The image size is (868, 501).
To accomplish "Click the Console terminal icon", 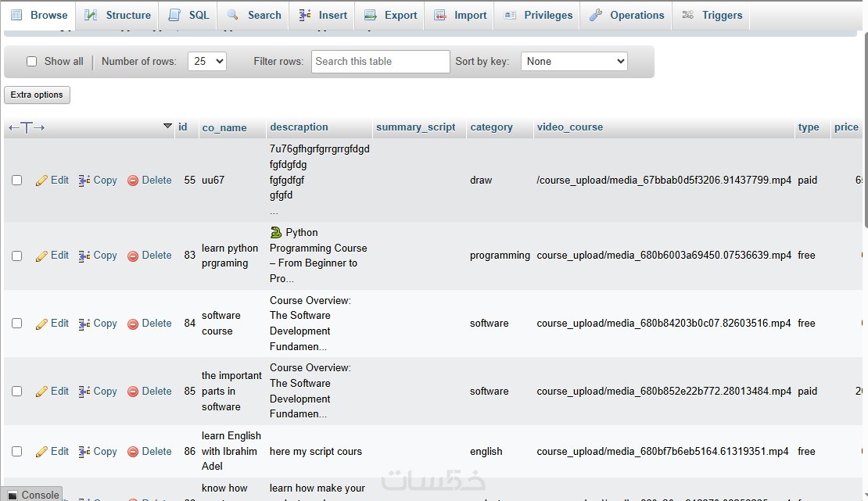I will [x=13, y=495].
